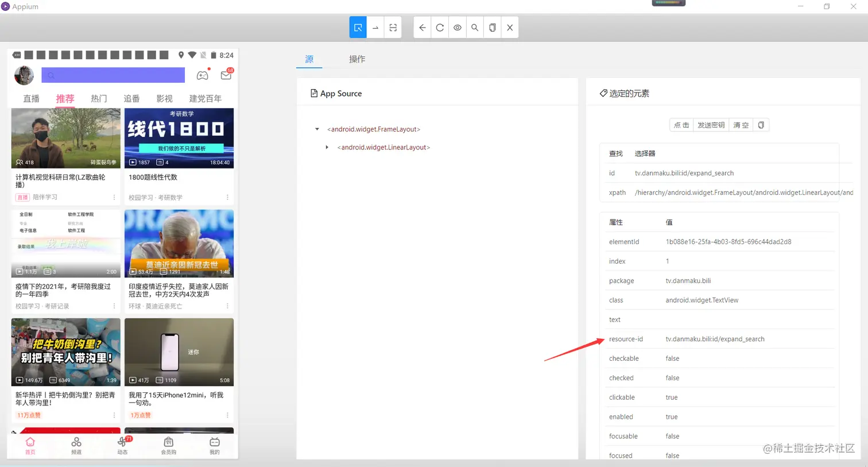
Task: Open 推荐 tab in phone view
Action: (65, 99)
